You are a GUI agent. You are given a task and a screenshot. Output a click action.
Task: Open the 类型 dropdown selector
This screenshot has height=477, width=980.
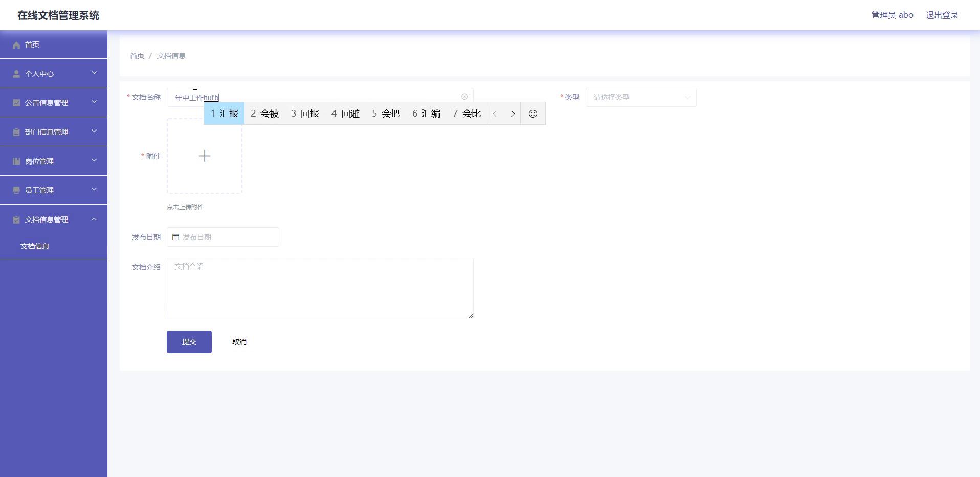(640, 97)
